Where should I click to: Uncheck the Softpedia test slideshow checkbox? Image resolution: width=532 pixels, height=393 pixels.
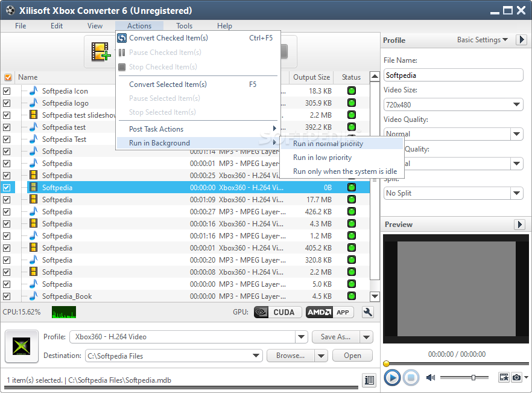[7, 115]
